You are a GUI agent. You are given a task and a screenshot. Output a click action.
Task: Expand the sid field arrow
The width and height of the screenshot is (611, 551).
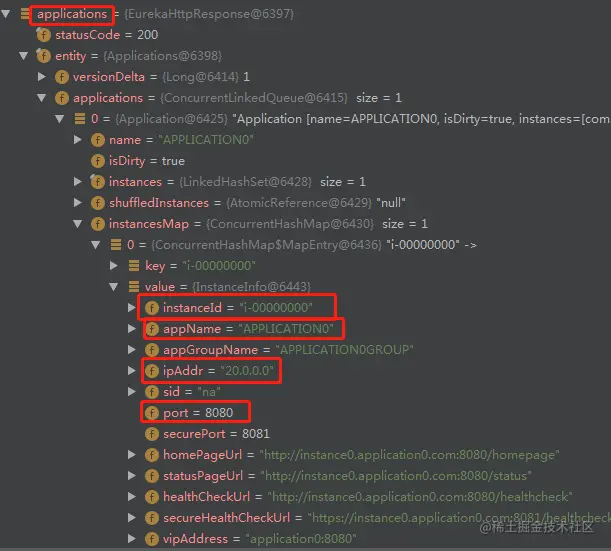click(132, 392)
